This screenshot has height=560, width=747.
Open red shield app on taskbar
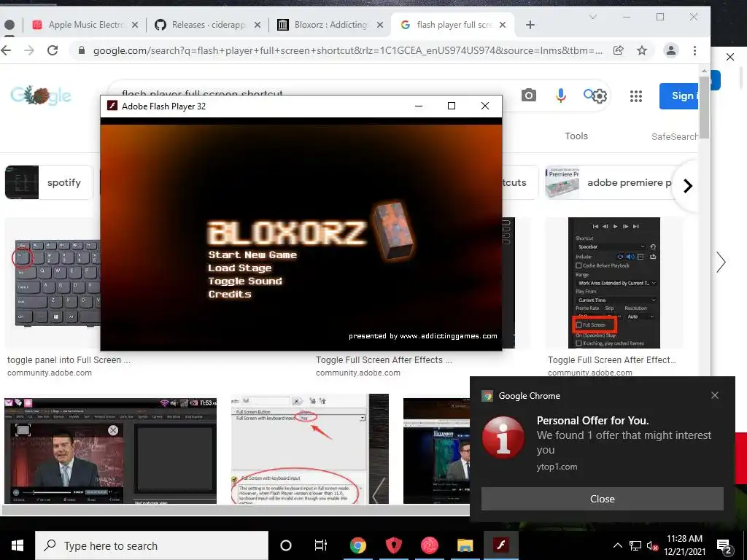393,545
